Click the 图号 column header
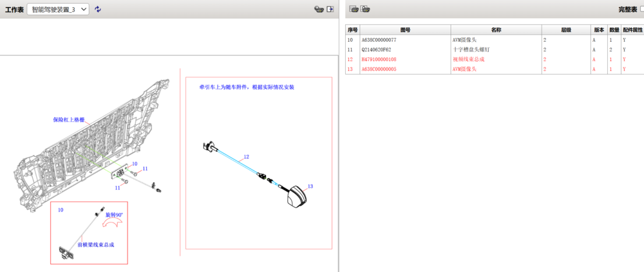The width and height of the screenshot is (644, 272). pyautogui.click(x=405, y=30)
